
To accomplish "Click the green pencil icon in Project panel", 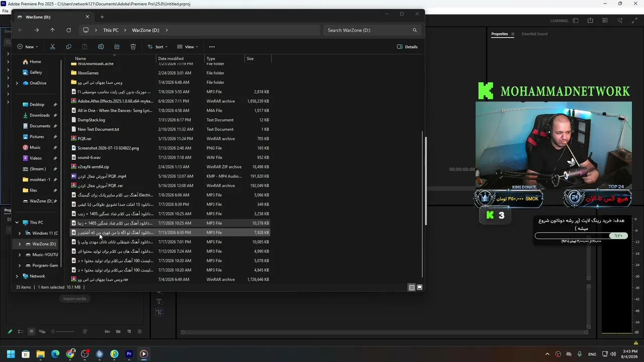I will point(10,331).
